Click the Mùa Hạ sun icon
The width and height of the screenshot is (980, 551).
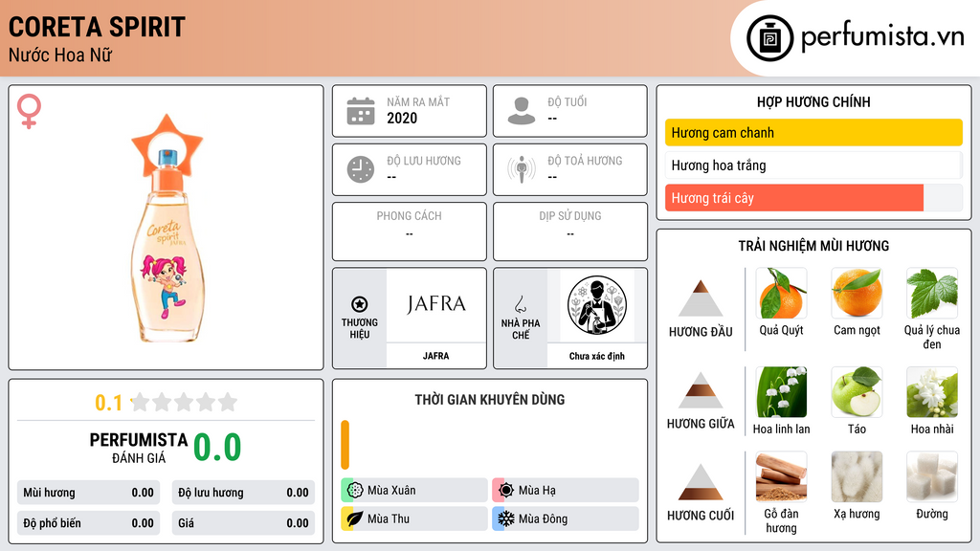[506, 491]
